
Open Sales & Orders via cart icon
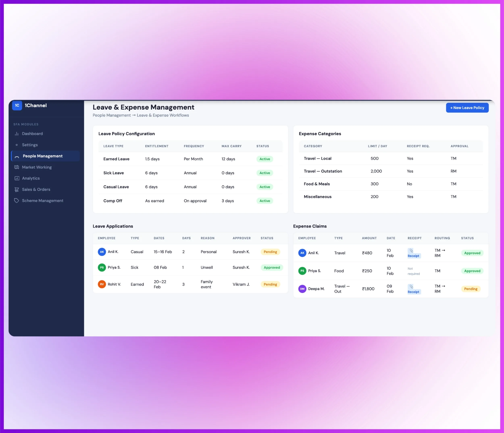17,189
